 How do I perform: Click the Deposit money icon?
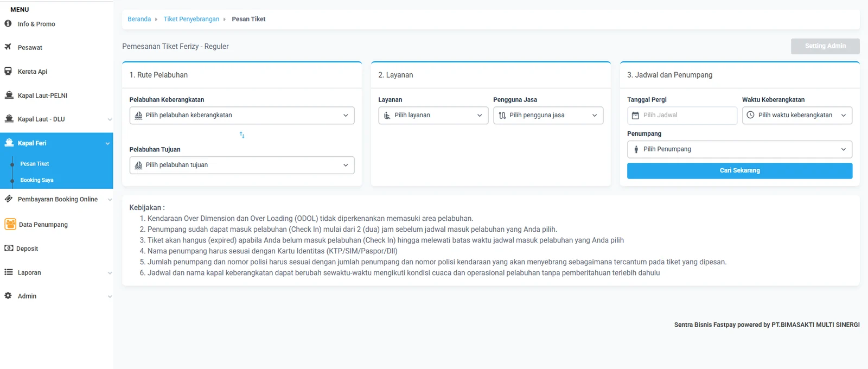point(9,248)
